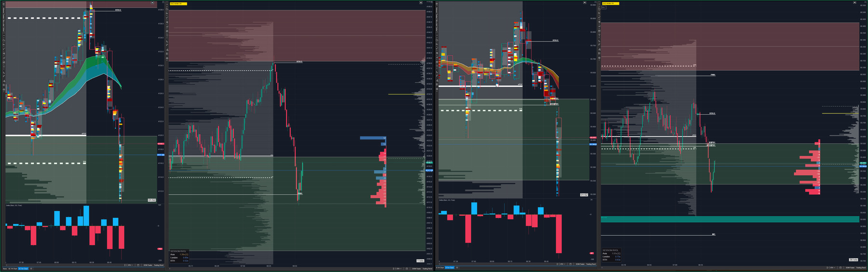Viewport: 868px width, 272px height.
Task: Select the Text (T) tool in second pane toolbar
Action: click(x=167, y=35)
